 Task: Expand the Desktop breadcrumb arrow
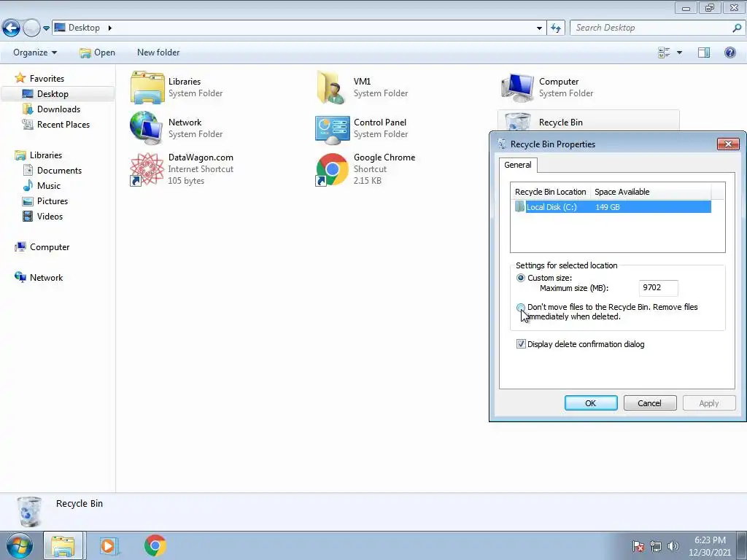pos(109,28)
